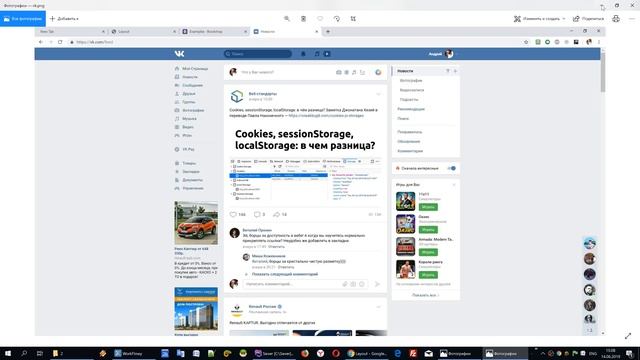This screenshot has width=640, height=360.
Task: Open Task View on the taskbar
Action: point(40,353)
